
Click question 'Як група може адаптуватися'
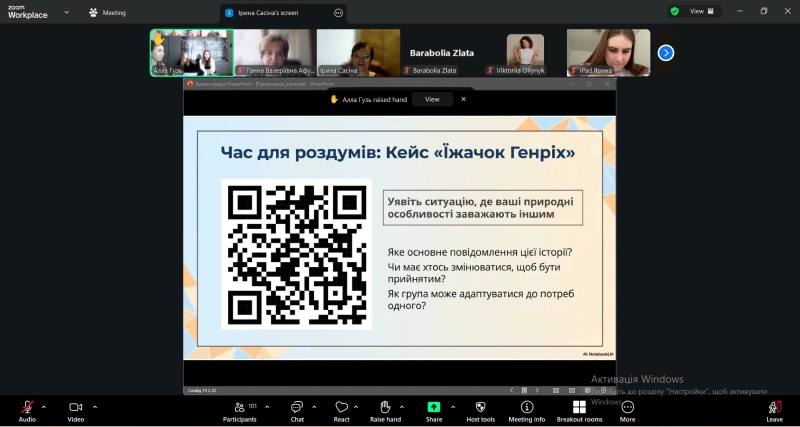[x=481, y=299]
